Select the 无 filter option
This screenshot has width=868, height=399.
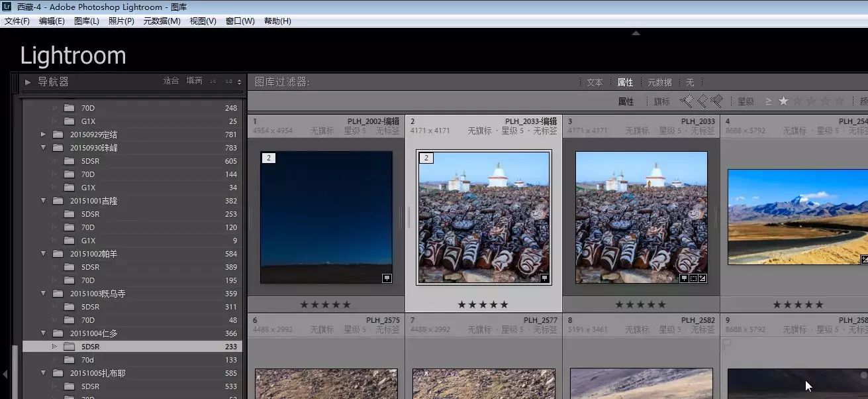click(690, 82)
